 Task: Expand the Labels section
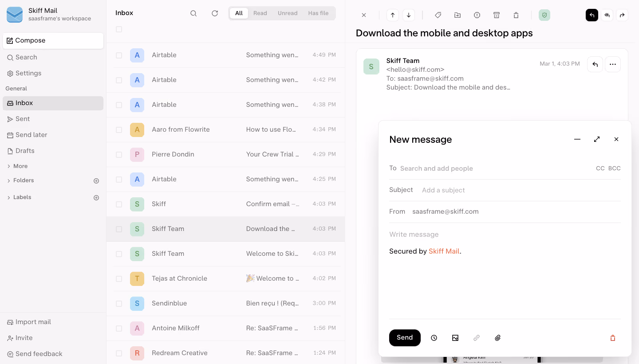tap(19, 197)
